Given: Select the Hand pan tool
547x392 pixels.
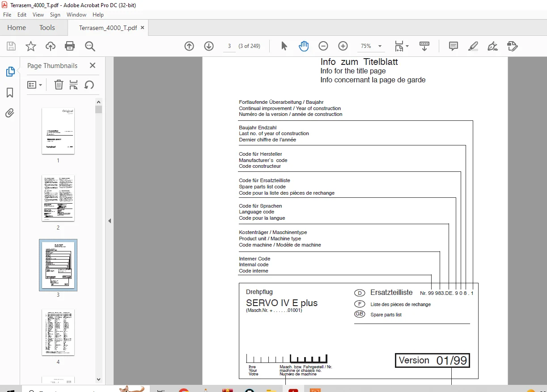Looking at the screenshot, I should click(304, 46).
